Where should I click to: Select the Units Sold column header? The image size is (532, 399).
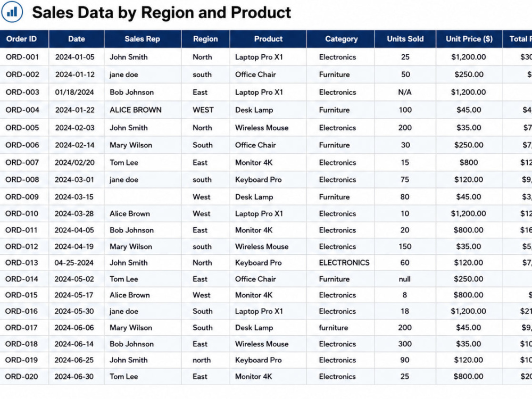click(405, 39)
